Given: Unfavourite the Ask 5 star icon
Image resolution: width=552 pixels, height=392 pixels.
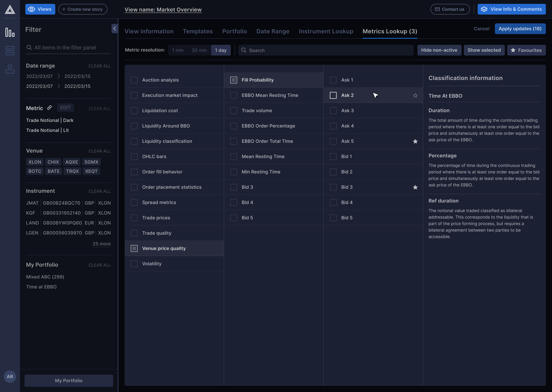Looking at the screenshot, I should (415, 142).
